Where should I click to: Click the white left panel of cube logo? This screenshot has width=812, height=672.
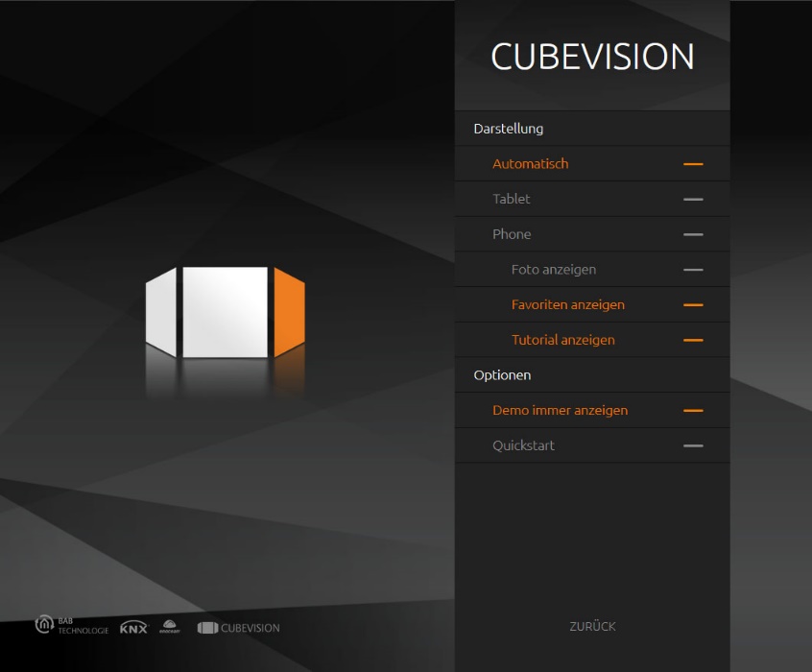pyautogui.click(x=161, y=313)
